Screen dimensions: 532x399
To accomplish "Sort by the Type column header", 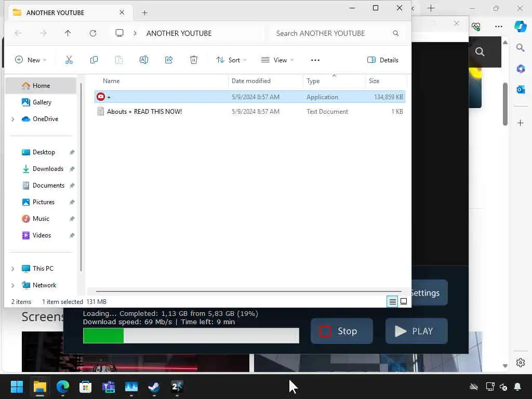I will click(334, 81).
